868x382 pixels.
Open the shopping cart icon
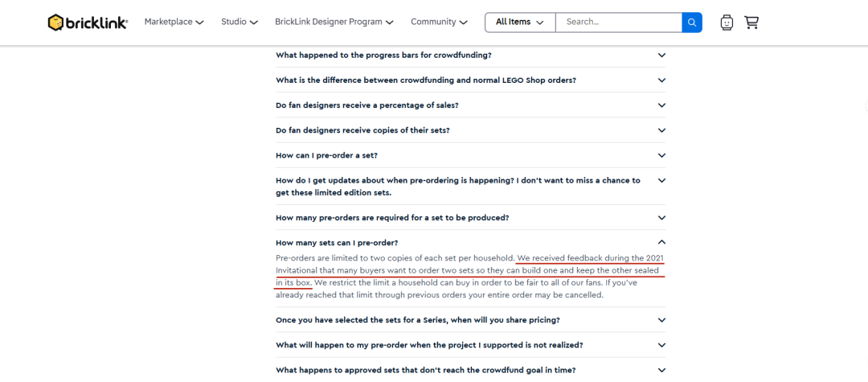point(751,23)
